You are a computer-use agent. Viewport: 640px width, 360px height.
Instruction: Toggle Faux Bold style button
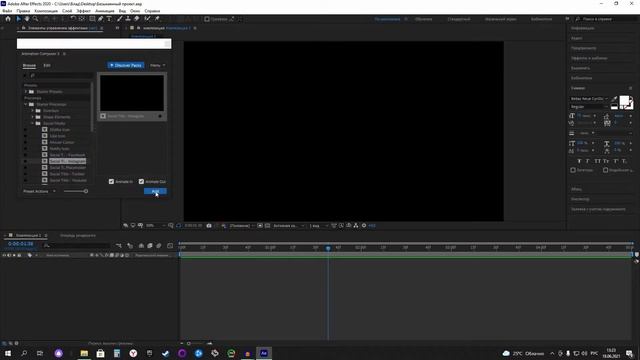click(x=579, y=161)
